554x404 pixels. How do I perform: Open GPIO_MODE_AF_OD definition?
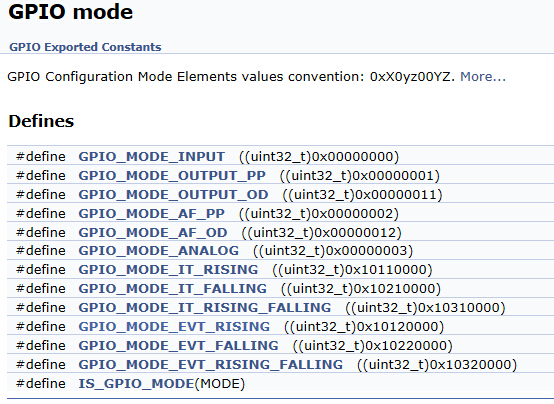pos(153,233)
